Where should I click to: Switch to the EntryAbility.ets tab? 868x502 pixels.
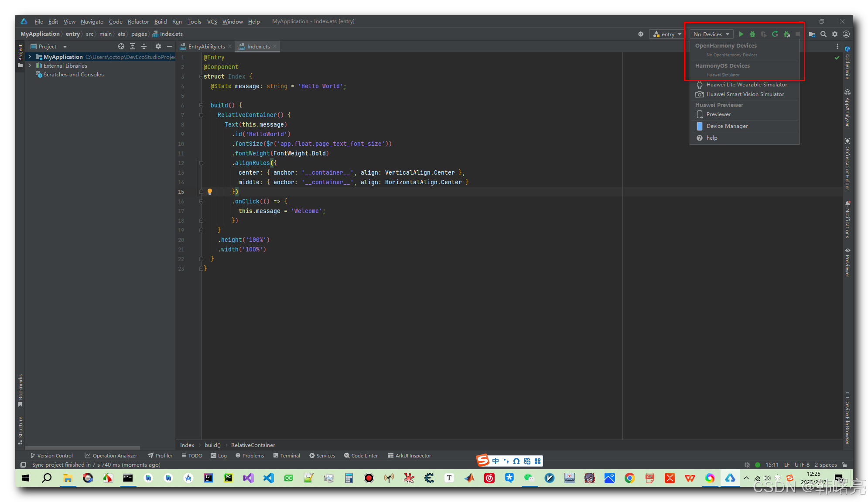206,46
